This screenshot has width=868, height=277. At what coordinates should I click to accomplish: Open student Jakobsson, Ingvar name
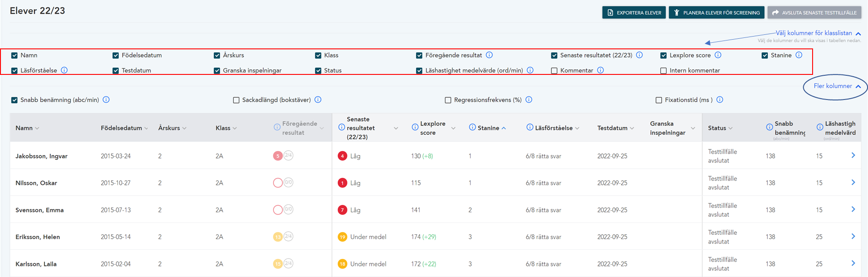pyautogui.click(x=41, y=156)
